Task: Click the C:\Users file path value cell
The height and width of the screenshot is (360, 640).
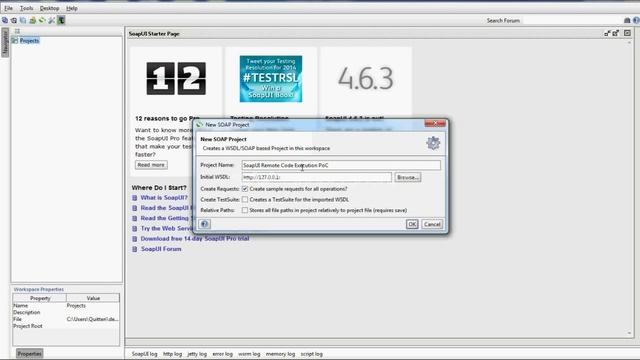Action: coord(93,319)
